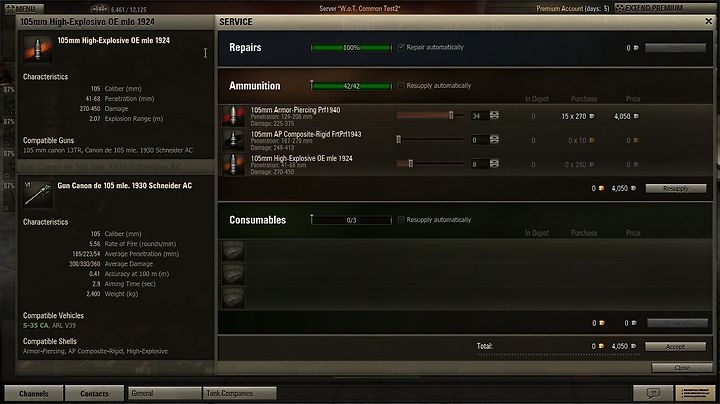This screenshot has height=404, width=720.
Task: Select the 105mm Armor-Piercing Prf1940 shell icon
Action: tap(233, 116)
